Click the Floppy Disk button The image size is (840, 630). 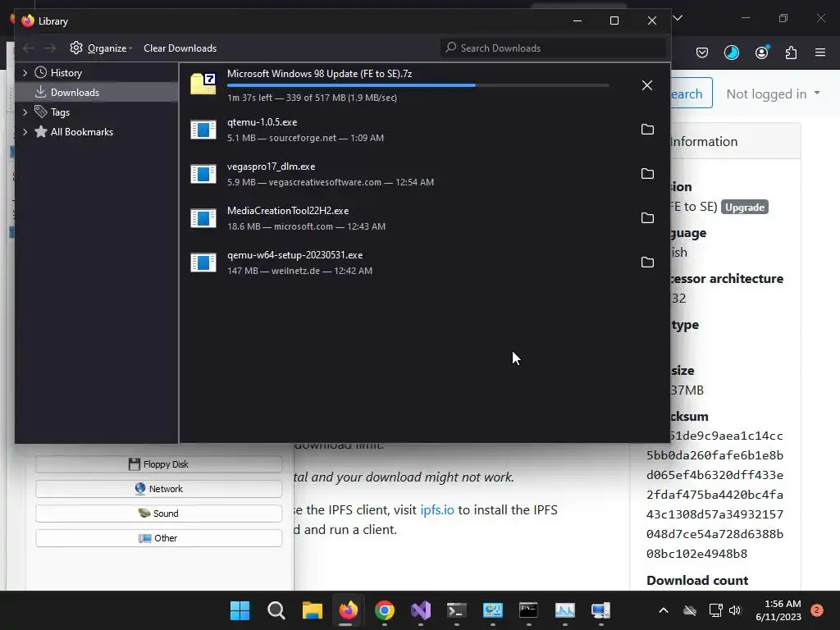(158, 464)
